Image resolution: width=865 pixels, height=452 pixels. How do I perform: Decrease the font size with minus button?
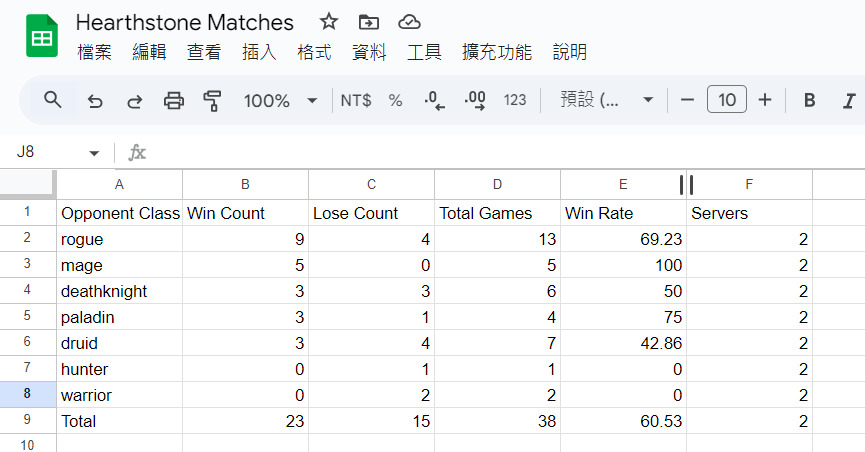[687, 100]
